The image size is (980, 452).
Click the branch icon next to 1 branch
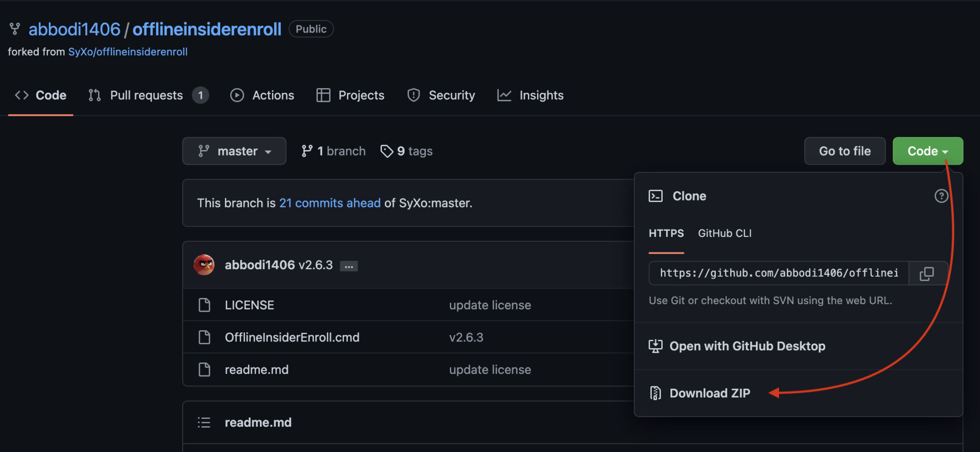[x=307, y=151]
